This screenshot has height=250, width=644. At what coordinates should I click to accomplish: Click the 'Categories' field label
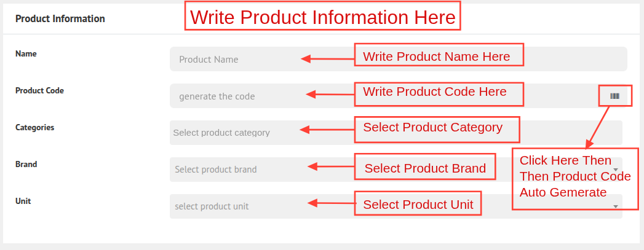(34, 128)
